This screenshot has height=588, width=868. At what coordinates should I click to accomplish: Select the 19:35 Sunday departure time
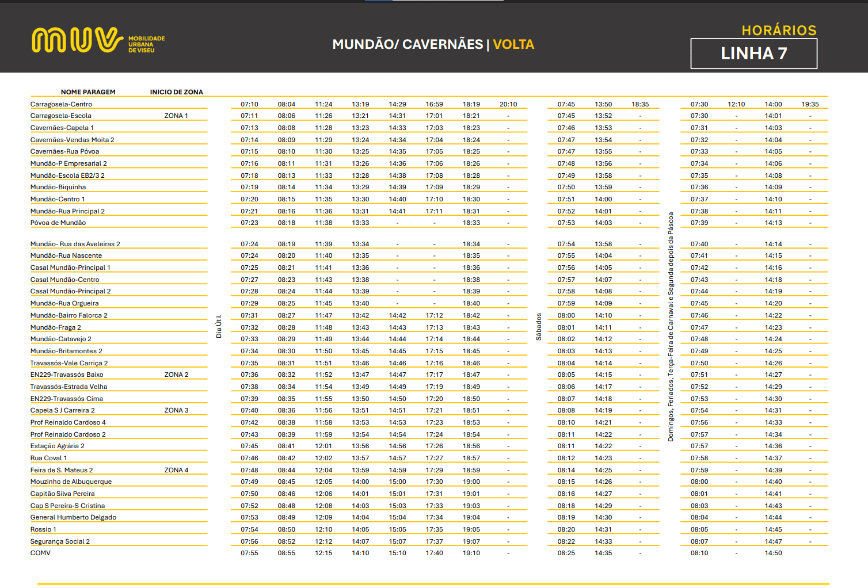pos(810,104)
